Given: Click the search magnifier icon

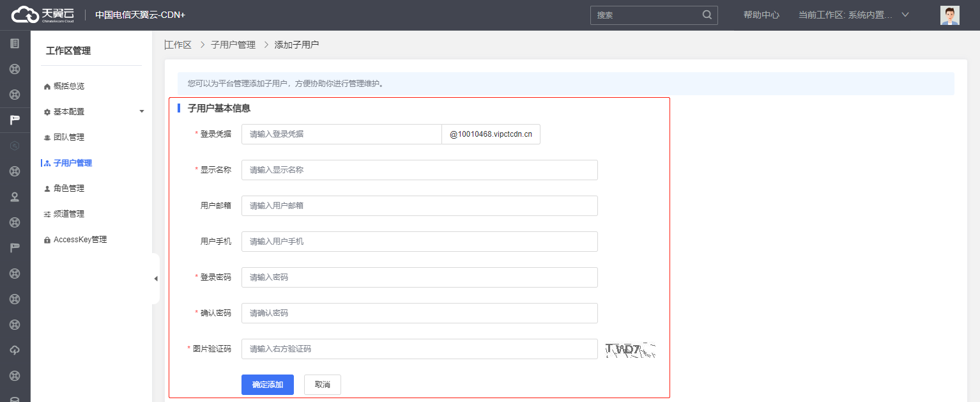Looking at the screenshot, I should tap(707, 15).
